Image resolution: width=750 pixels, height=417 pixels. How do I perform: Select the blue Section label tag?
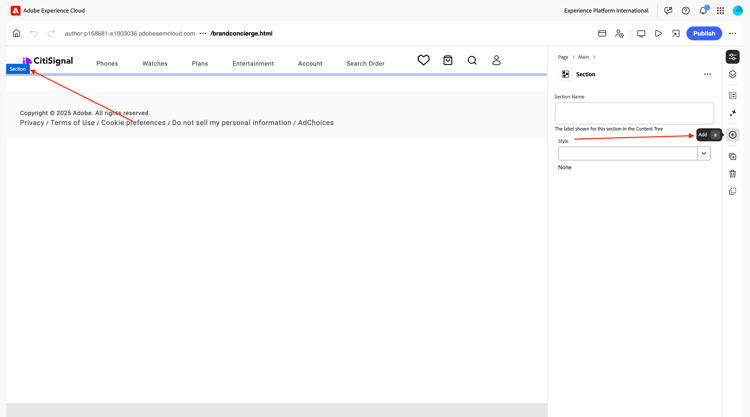pos(18,69)
